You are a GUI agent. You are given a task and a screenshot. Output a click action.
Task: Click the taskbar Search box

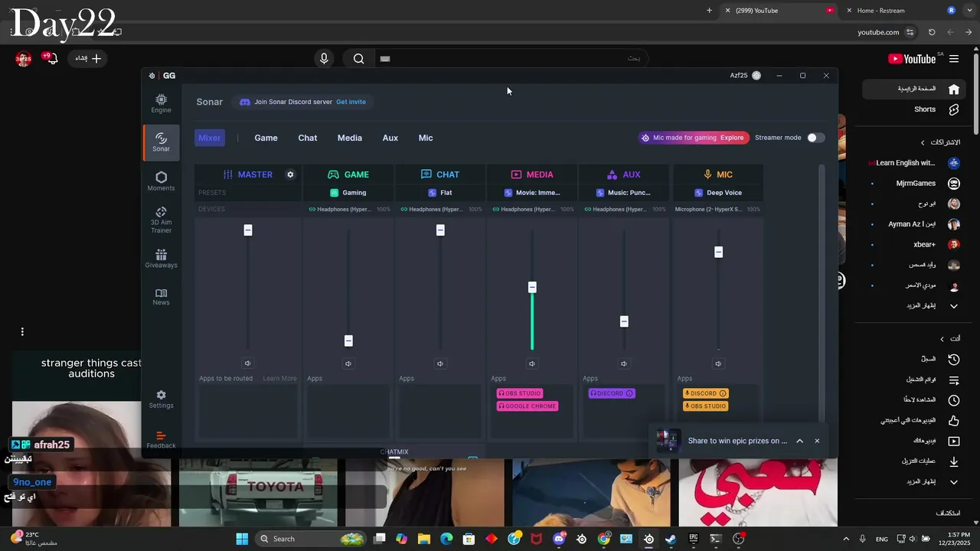tap(311, 539)
